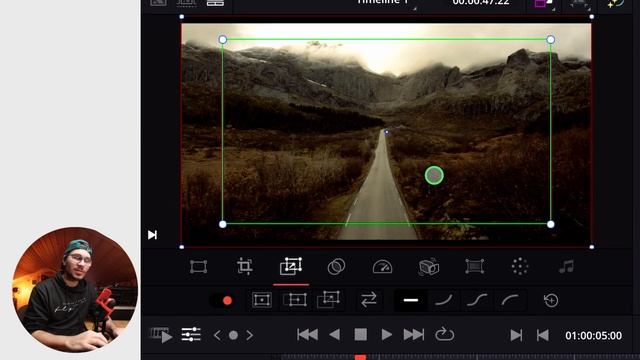640x360 pixels.
Task: Click the green frame top-left handle
Action: [x=222, y=40]
